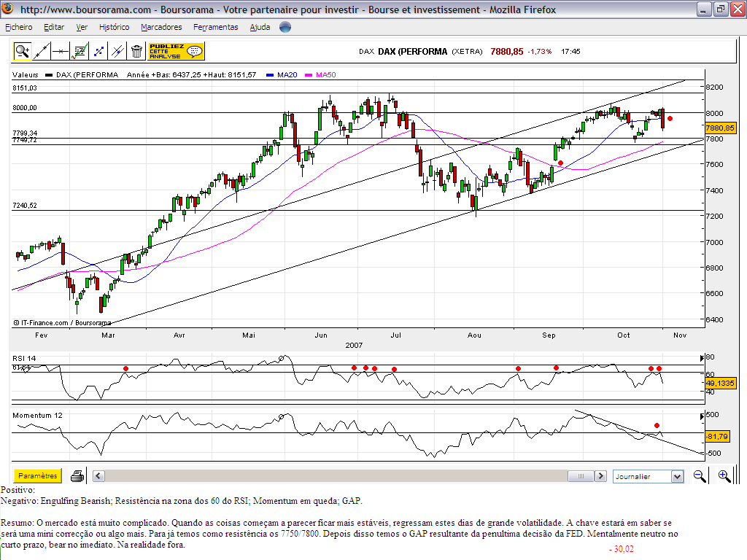
Task: Click the 2007 year label
Action: (354, 345)
